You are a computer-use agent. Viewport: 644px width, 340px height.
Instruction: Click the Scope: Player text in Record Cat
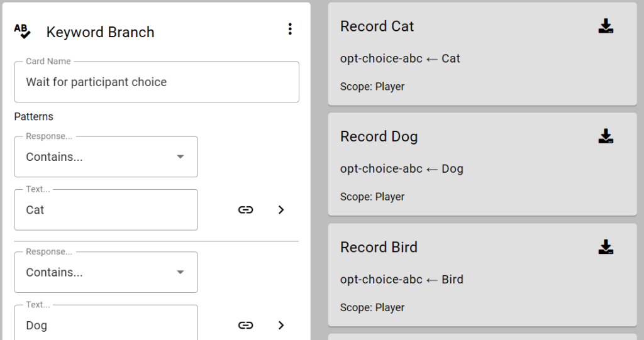pyautogui.click(x=372, y=87)
